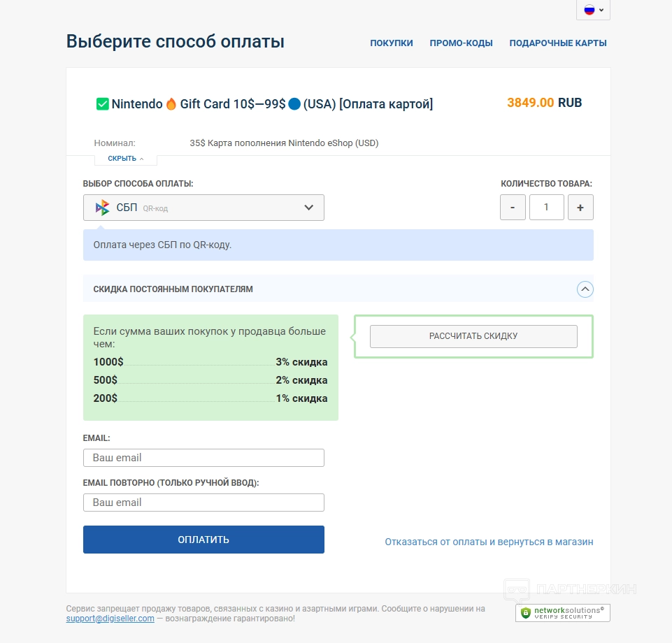Cancel payment and return to shop link
The image size is (672, 643).
pos(489,542)
